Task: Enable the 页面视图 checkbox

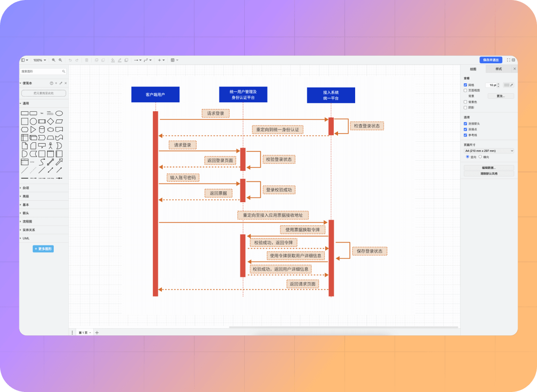Action: coord(466,90)
